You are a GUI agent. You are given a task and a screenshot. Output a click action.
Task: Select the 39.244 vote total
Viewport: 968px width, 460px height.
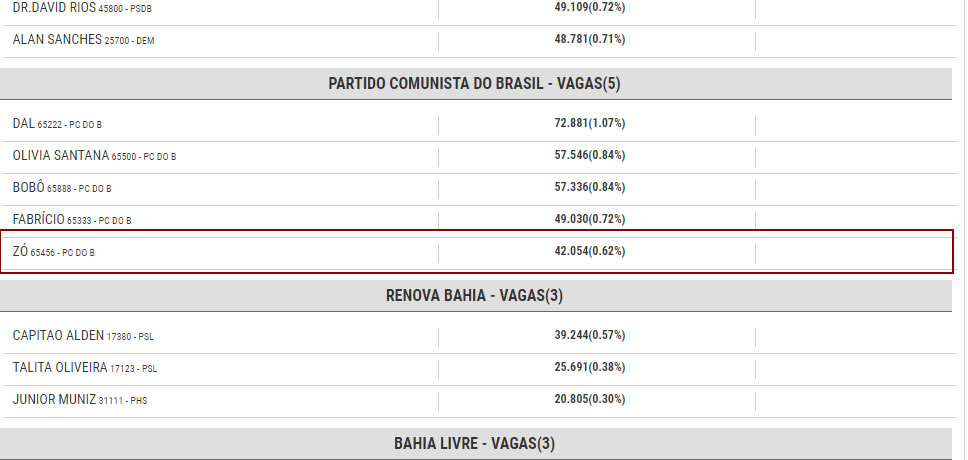click(590, 335)
